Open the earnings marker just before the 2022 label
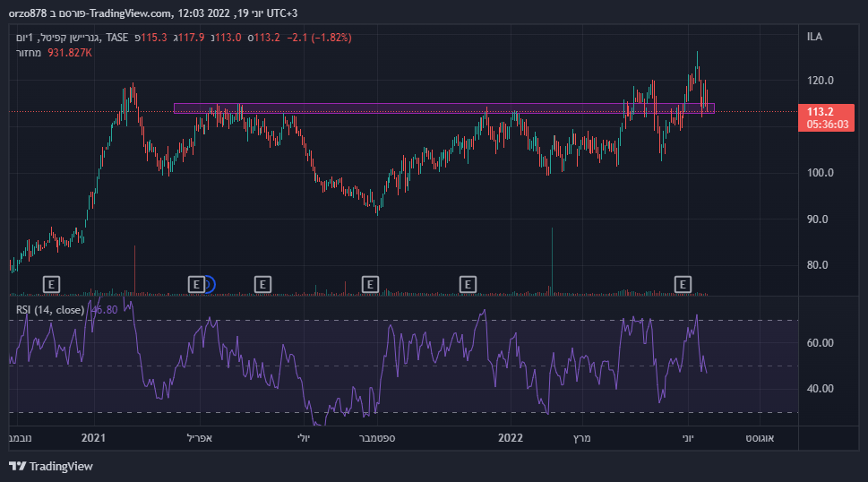 [x=467, y=284]
